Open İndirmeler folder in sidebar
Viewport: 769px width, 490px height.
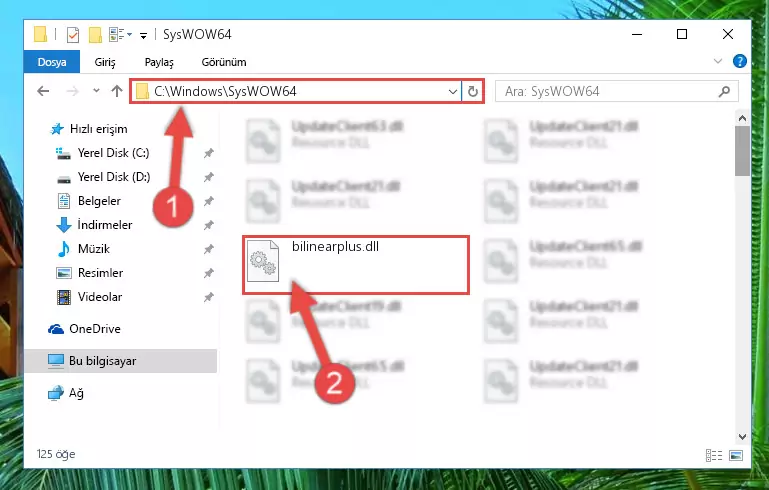coord(104,225)
